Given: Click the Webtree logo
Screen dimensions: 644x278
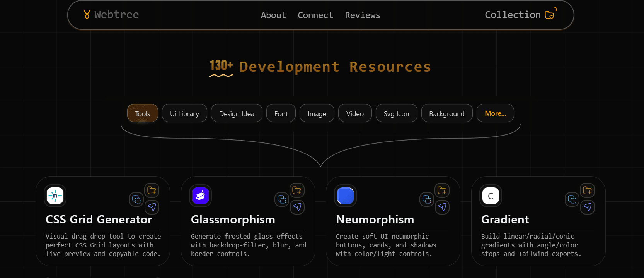Looking at the screenshot, I should coord(111,15).
